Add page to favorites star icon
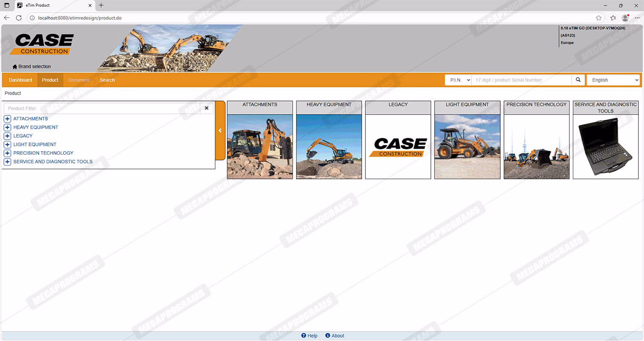The height and width of the screenshot is (341, 644). [599, 18]
